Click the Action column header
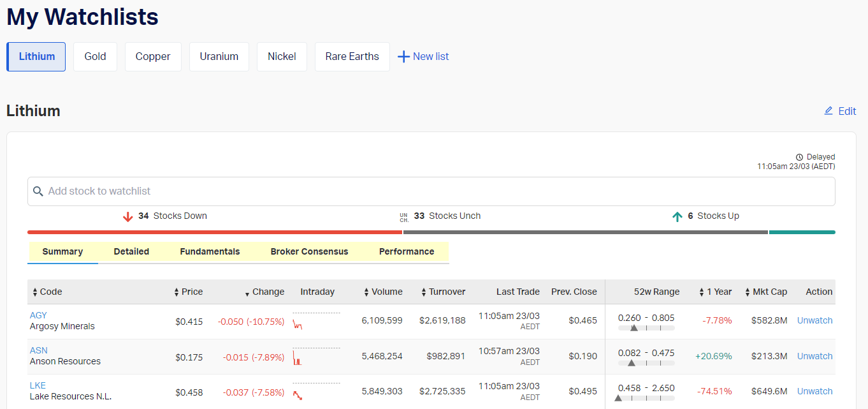 819,292
